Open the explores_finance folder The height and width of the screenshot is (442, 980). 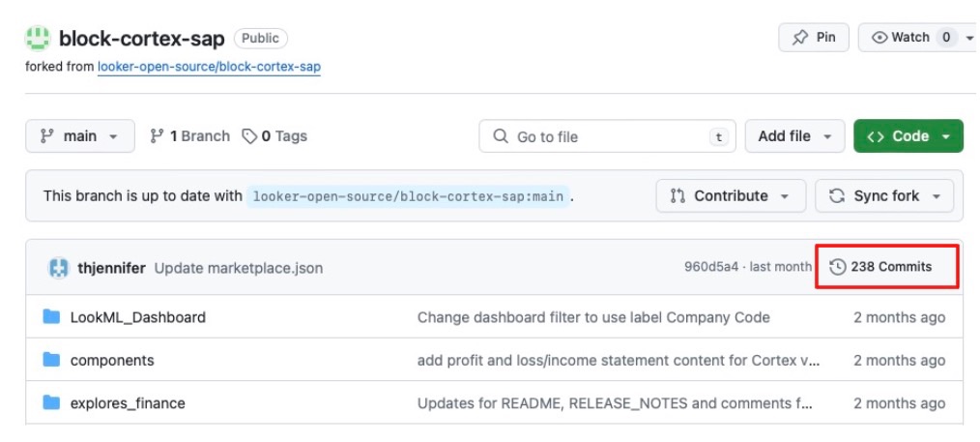[x=128, y=403]
